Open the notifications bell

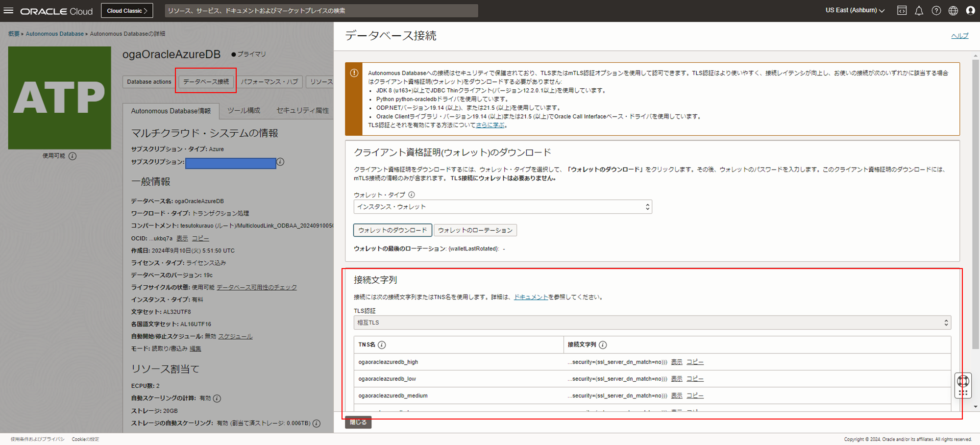point(919,10)
